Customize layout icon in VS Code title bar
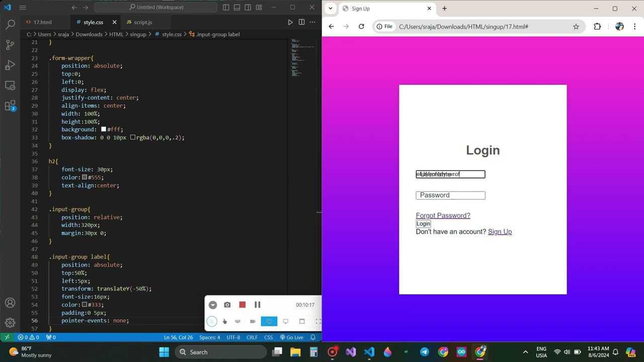This screenshot has width=644, height=362. pos(259,8)
